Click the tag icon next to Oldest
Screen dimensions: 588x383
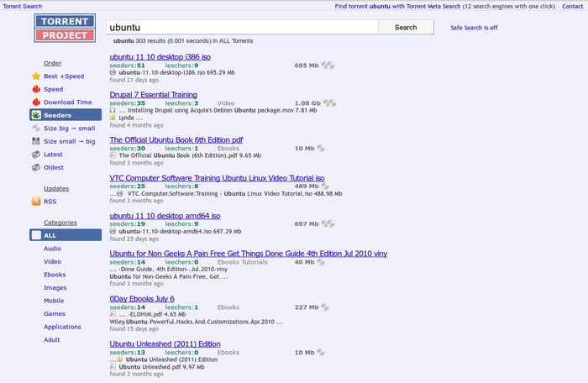(x=36, y=167)
